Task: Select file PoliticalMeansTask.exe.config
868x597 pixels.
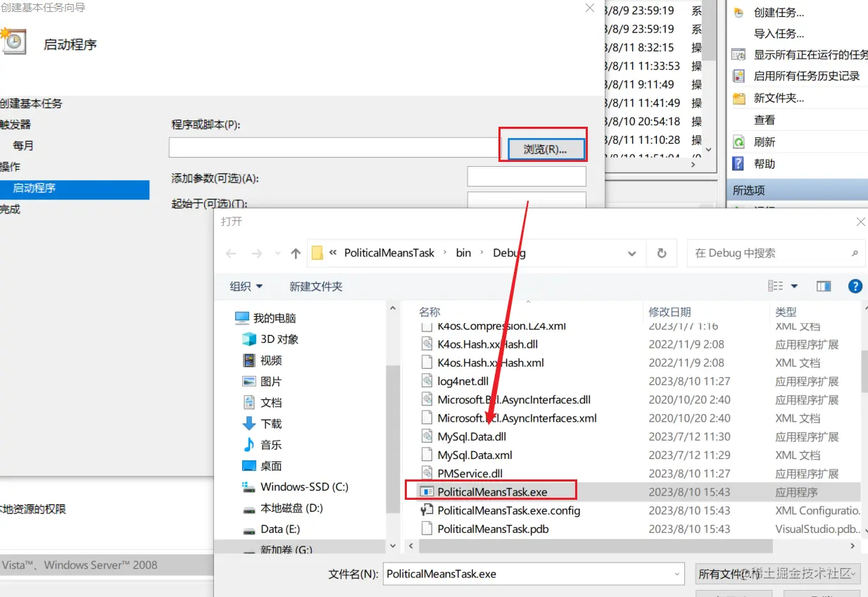Action: 508,510
